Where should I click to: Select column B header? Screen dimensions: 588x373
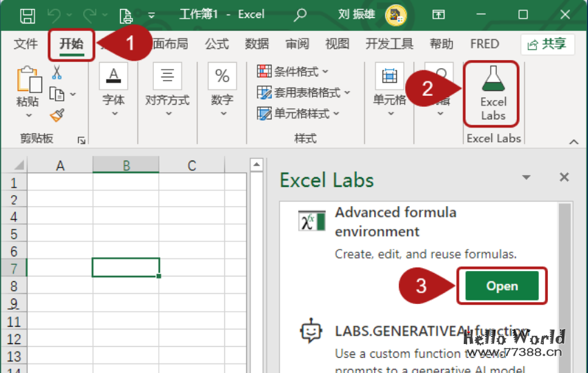click(x=126, y=165)
